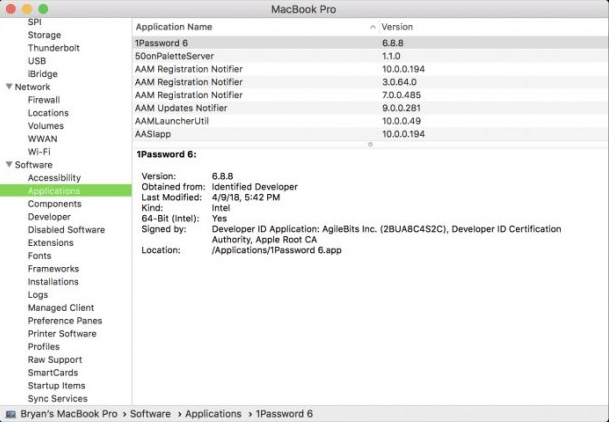Sort by Application Name column header

tap(174, 26)
